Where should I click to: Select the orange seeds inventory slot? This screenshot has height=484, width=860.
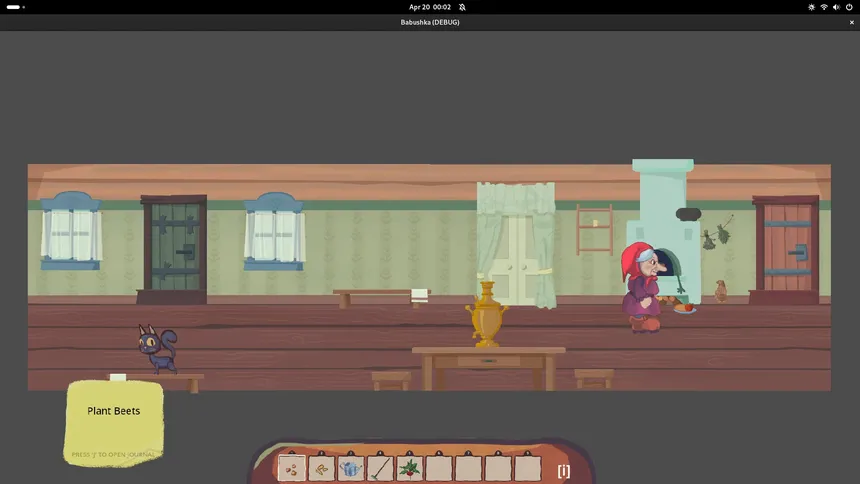292,468
